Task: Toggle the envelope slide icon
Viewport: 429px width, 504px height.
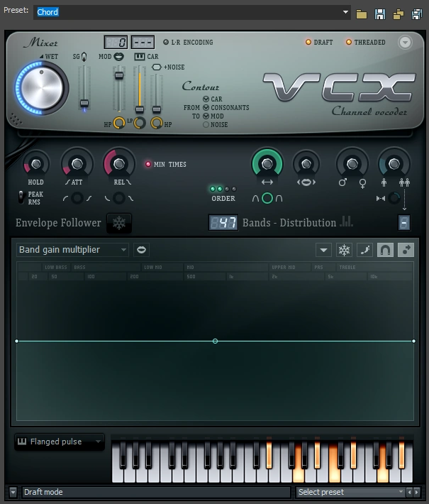Action: (x=406, y=250)
